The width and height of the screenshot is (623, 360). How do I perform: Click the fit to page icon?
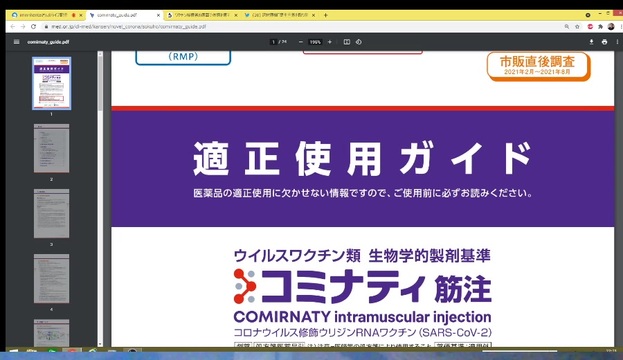click(346, 42)
